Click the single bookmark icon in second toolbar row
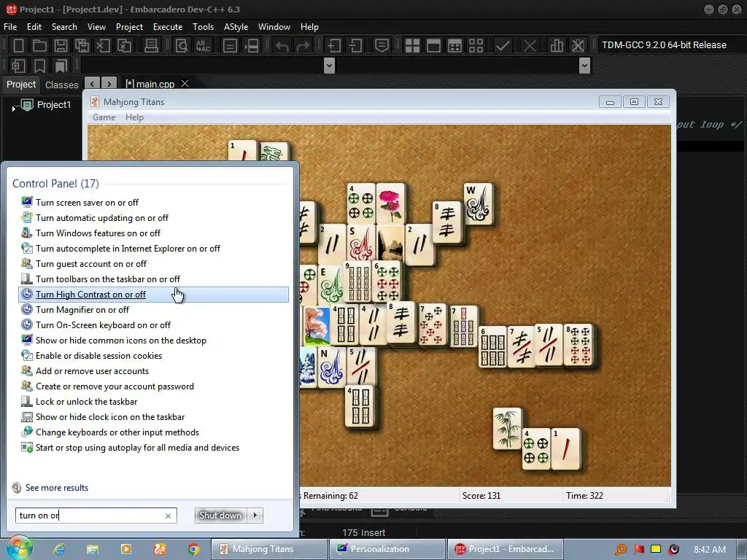The image size is (747, 560). tap(40, 66)
